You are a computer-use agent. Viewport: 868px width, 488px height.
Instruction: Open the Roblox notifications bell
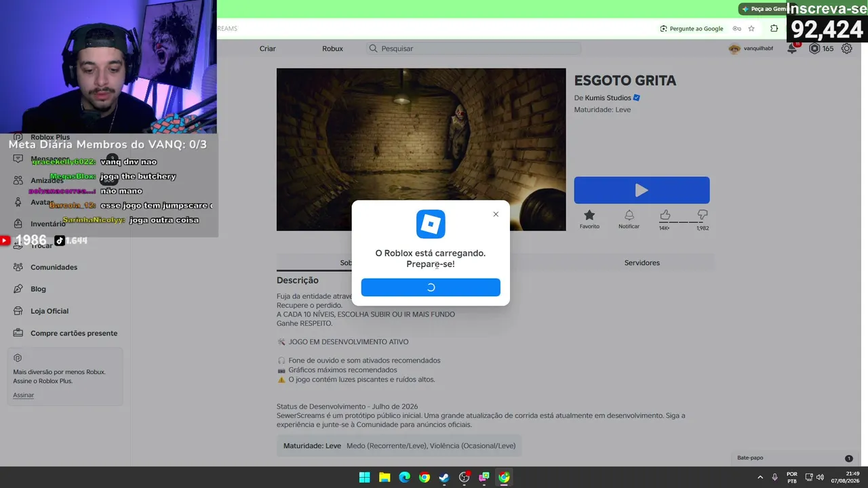tap(792, 49)
